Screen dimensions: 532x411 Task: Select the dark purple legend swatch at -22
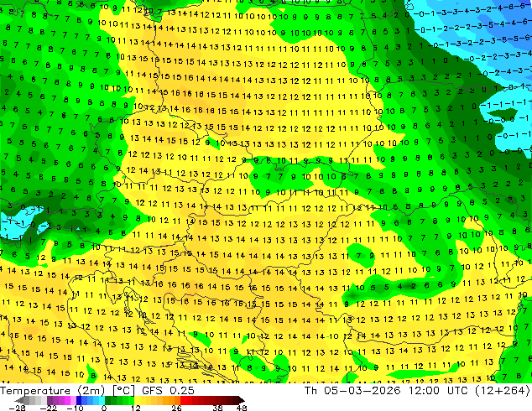click(x=50, y=400)
